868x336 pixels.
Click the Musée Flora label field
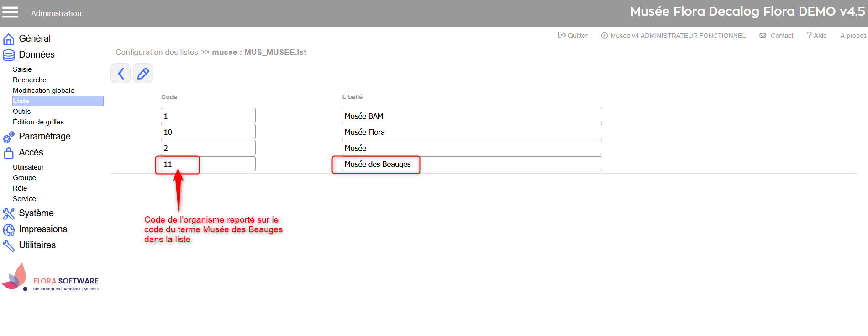471,132
